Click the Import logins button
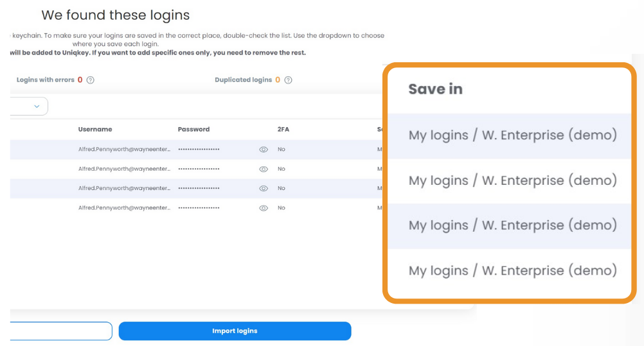The width and height of the screenshot is (644, 346). (235, 331)
